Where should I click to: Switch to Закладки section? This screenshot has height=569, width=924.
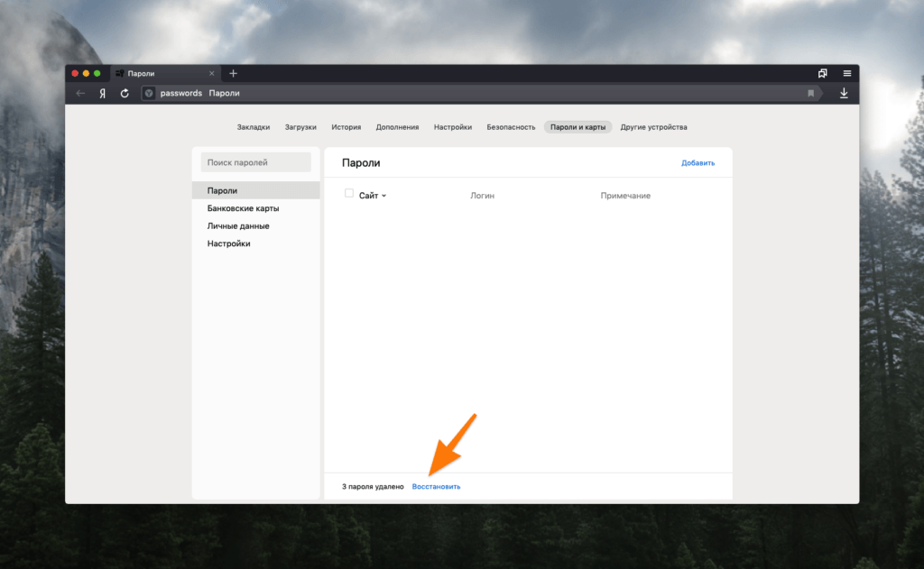[x=254, y=127]
